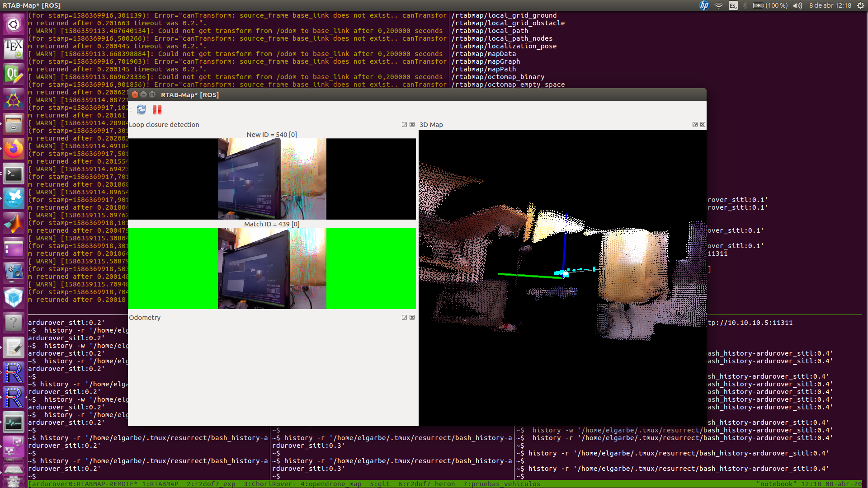Close the Odometry dock panel

[412, 318]
